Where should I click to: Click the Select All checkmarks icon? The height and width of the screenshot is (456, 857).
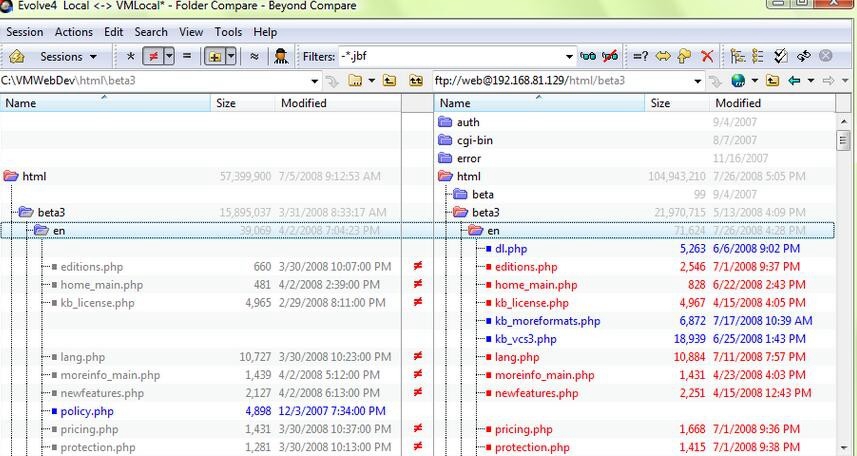point(780,56)
